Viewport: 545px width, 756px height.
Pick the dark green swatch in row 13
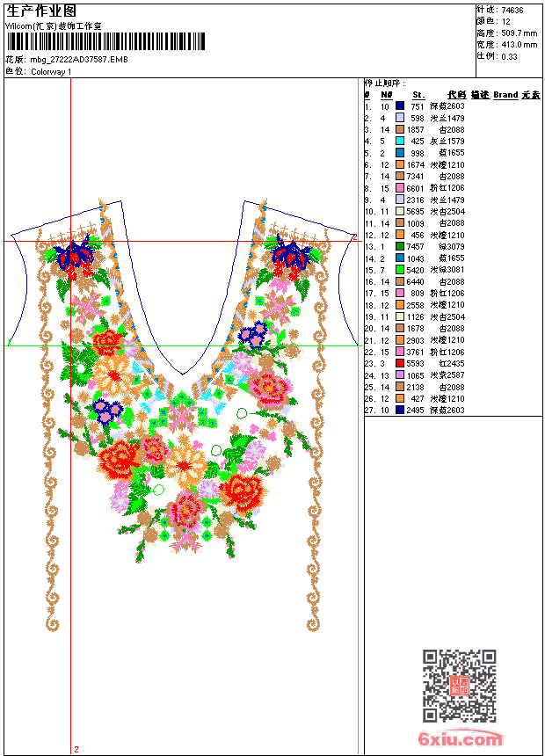click(400, 246)
